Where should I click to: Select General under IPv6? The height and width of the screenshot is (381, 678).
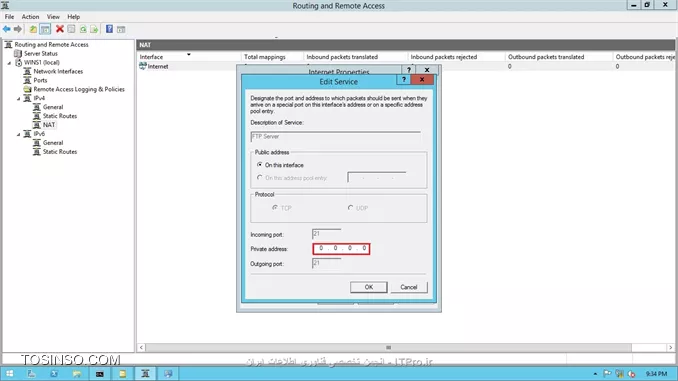pos(53,143)
